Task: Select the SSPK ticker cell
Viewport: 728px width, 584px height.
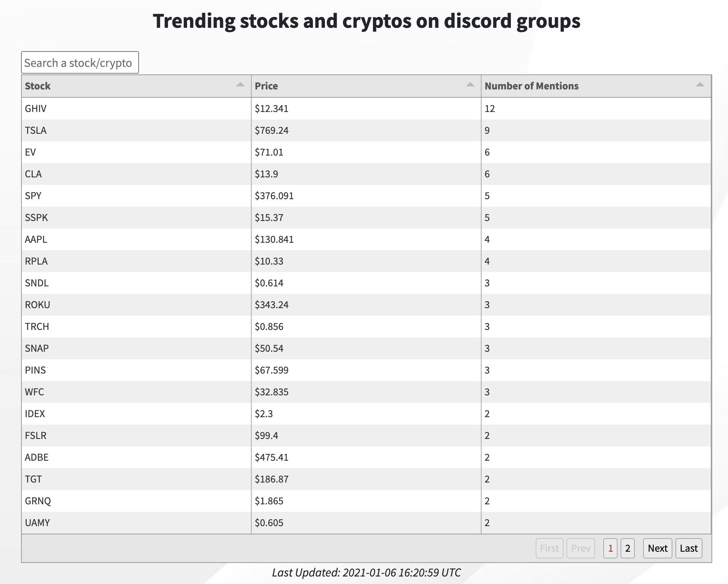Action: click(136, 218)
